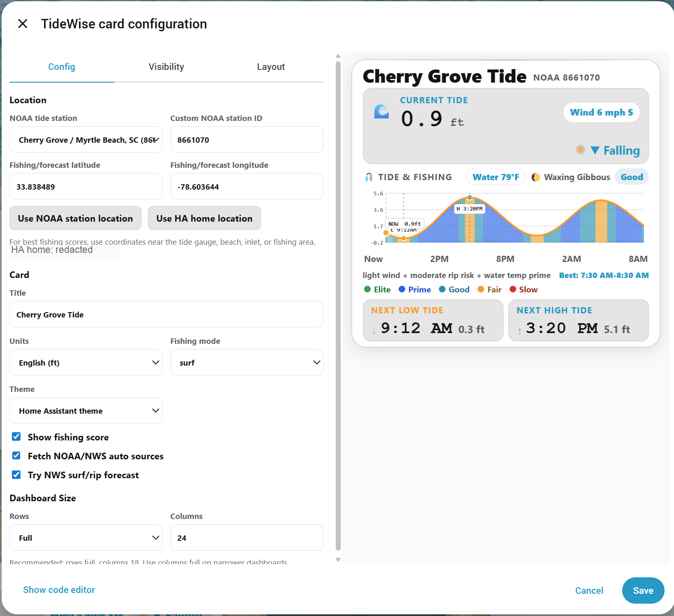Focus the fishing/forecast longitude field
This screenshot has width=674, height=616.
[x=247, y=186]
